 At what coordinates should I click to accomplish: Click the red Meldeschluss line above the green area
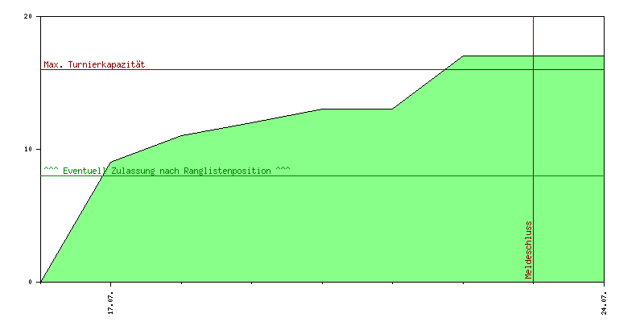(533, 36)
